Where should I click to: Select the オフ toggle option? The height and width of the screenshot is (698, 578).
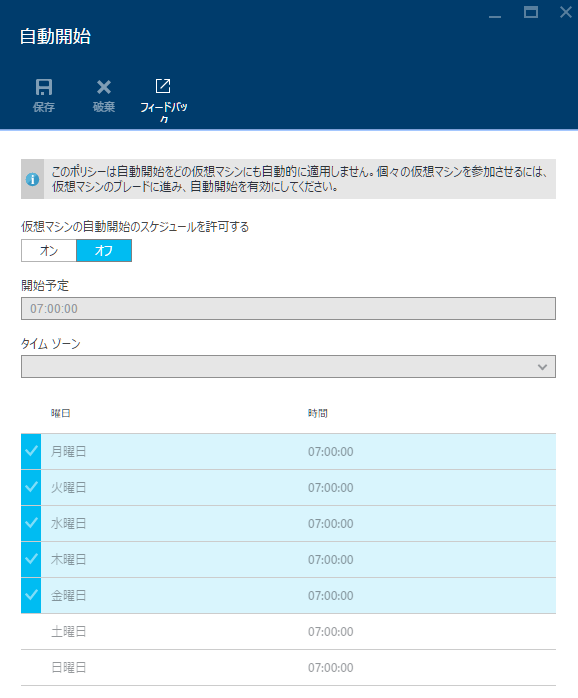coord(104,251)
